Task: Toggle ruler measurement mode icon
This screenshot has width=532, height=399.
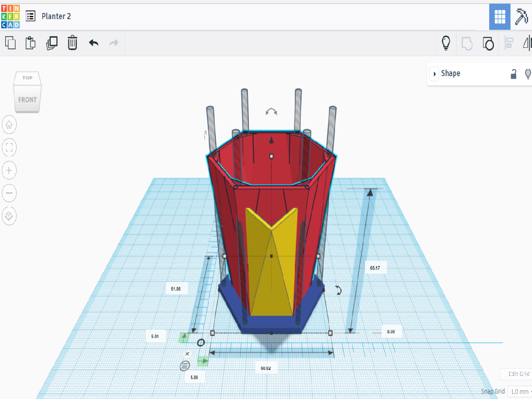Action: tap(185, 366)
